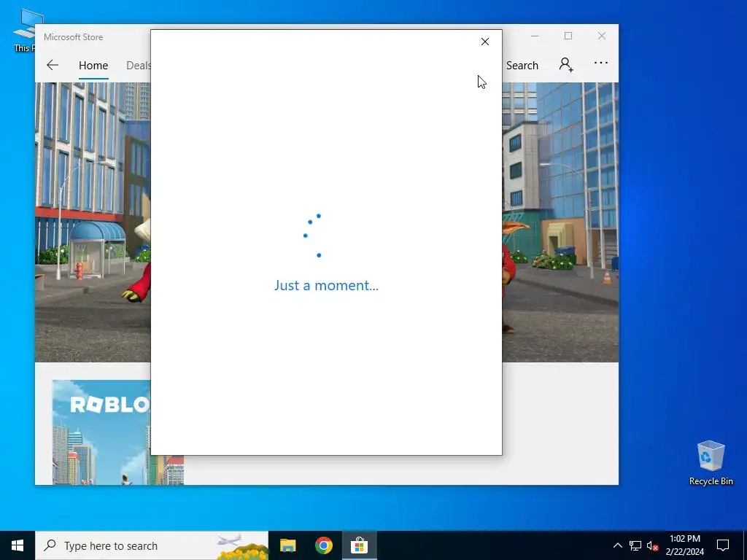This screenshot has width=747, height=560.
Task: Open the Store's three-dots more menu
Action: coord(601,63)
